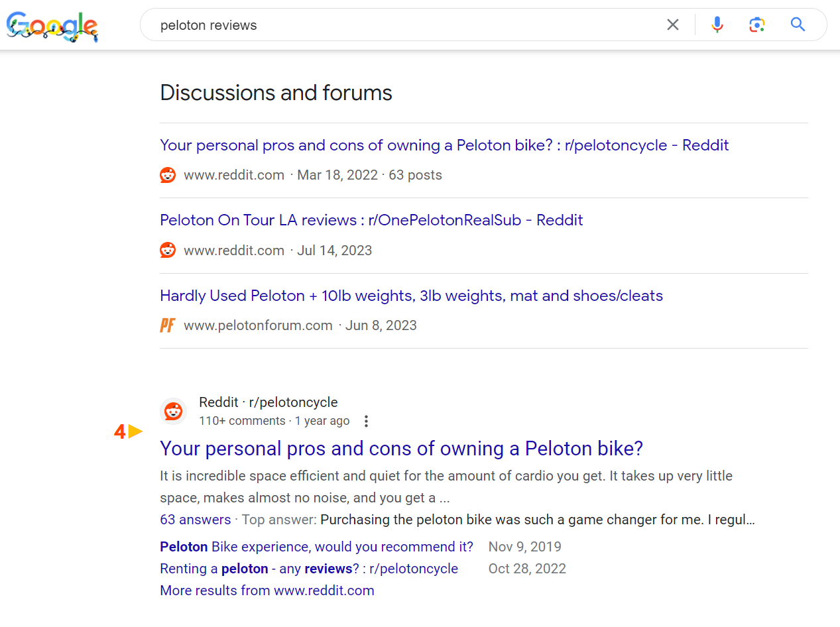Open 'Your personal pros and cons' r/pelotoncycle forum link
840x627 pixels.
coord(444,145)
